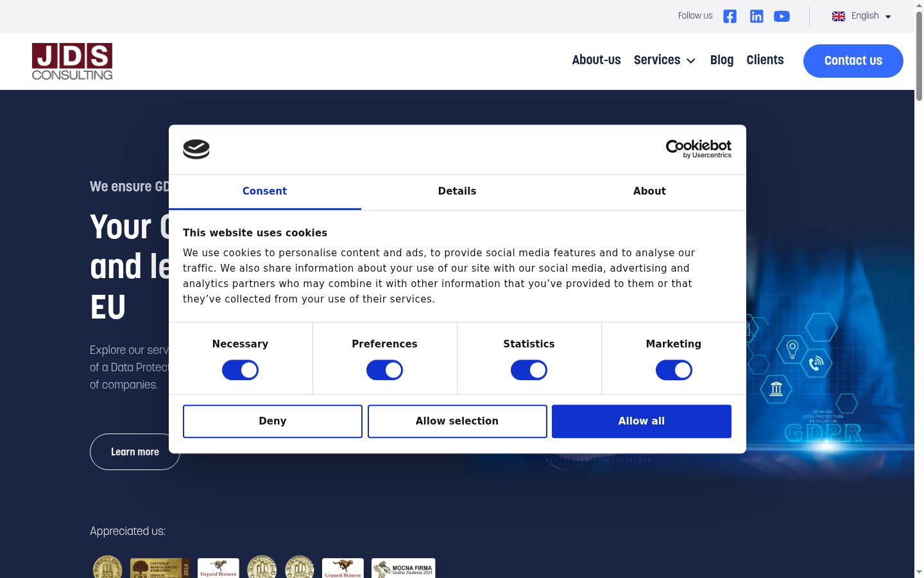Open the Blog page
Image resolution: width=924 pixels, height=578 pixels.
[x=722, y=60]
